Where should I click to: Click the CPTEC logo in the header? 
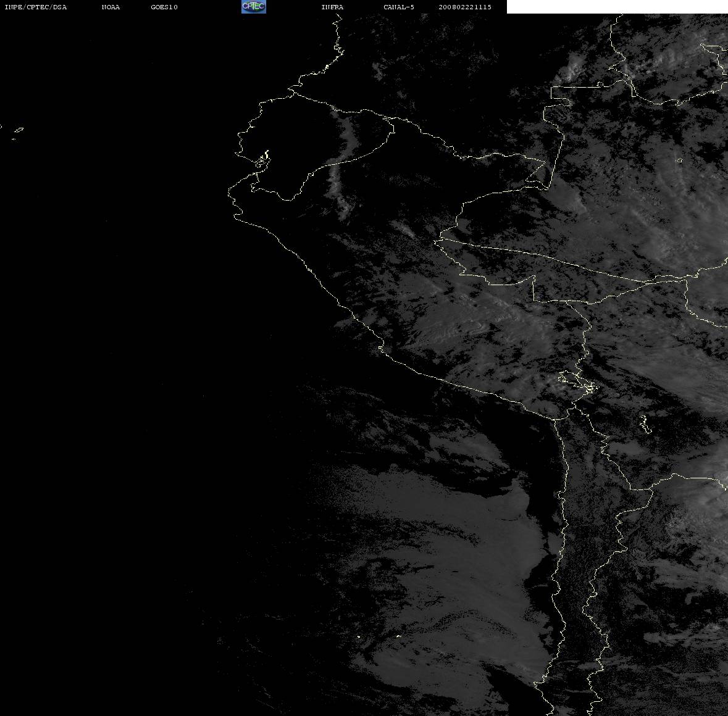click(x=254, y=7)
